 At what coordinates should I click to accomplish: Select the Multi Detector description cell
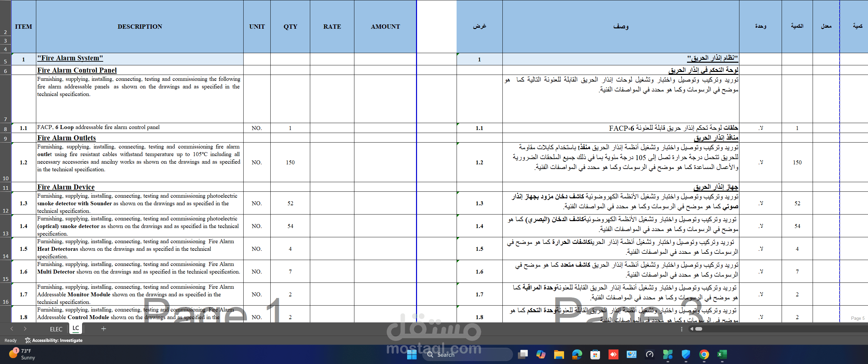pyautogui.click(x=140, y=271)
